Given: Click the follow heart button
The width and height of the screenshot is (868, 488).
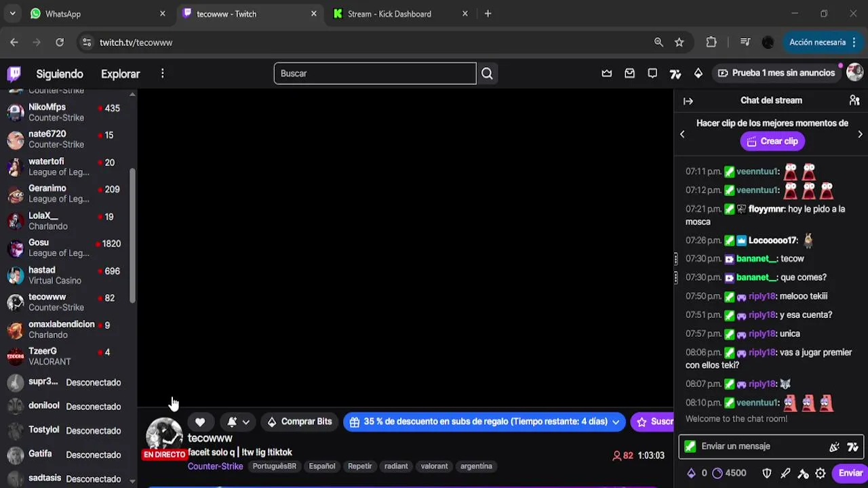Looking at the screenshot, I should click(x=200, y=422).
